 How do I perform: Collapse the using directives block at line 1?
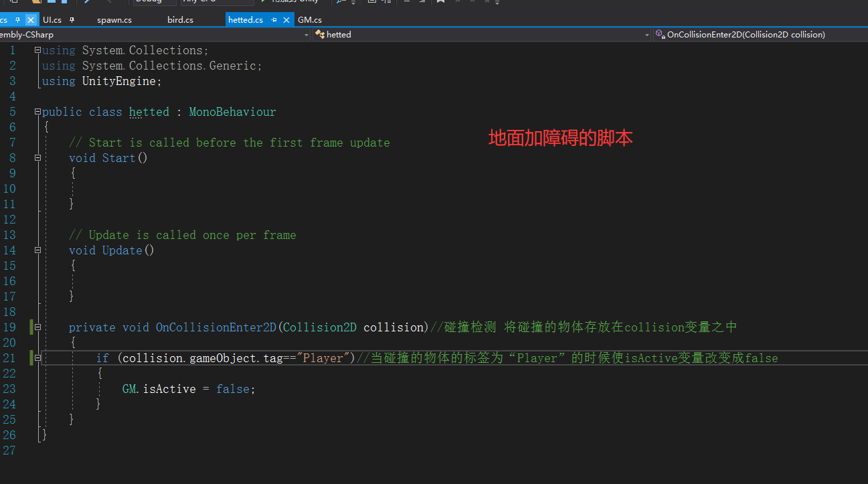pyautogui.click(x=37, y=50)
